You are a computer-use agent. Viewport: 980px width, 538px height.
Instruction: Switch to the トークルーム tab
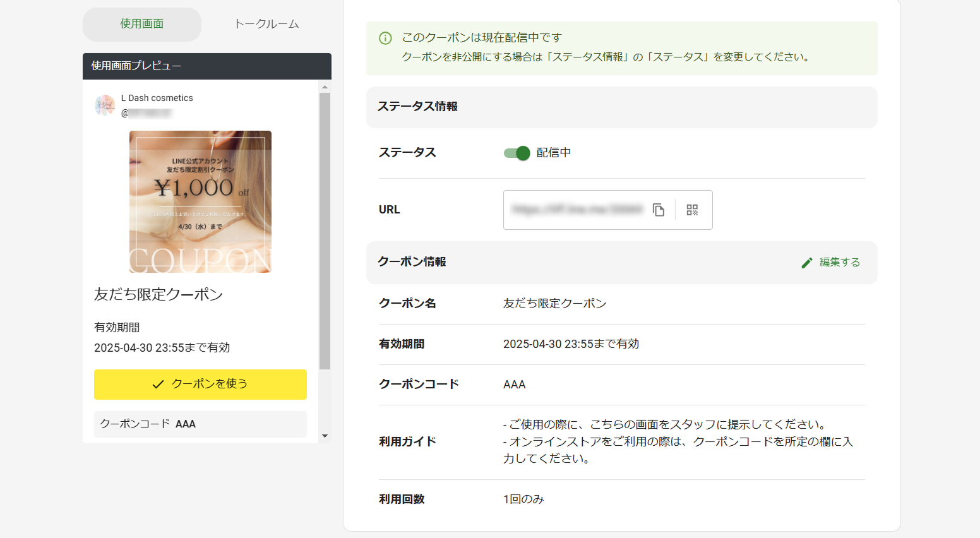[x=266, y=24]
